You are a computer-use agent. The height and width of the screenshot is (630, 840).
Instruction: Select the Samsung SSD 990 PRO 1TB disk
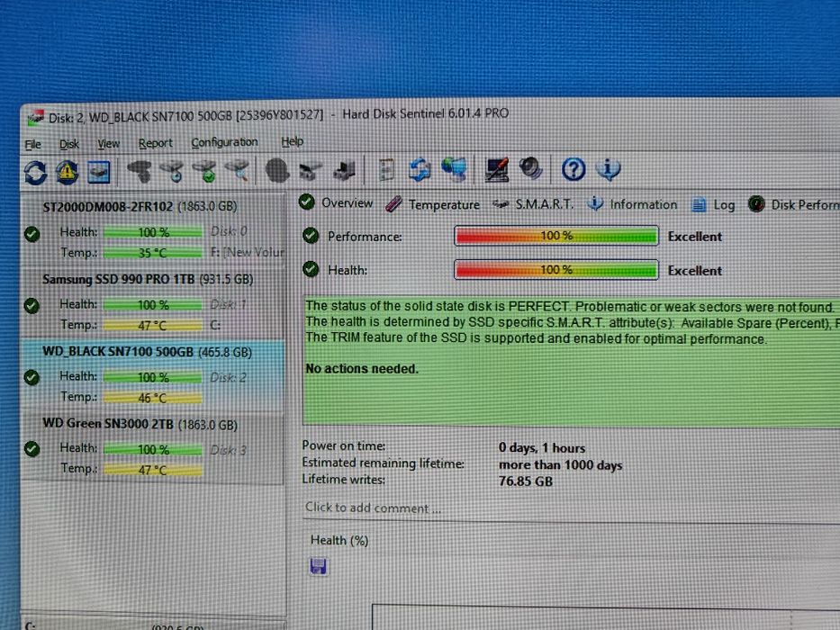coord(153,302)
